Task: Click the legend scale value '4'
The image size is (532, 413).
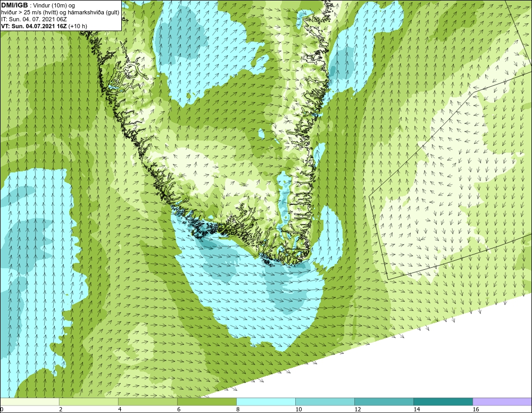Action: tap(119, 410)
